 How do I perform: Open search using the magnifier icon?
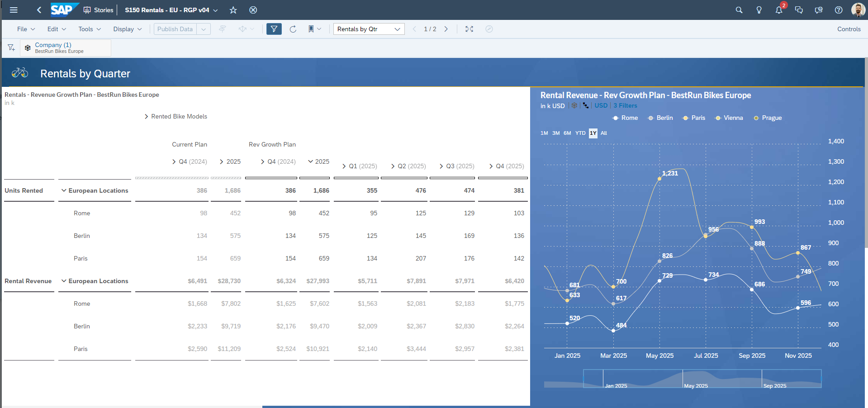pos(739,10)
